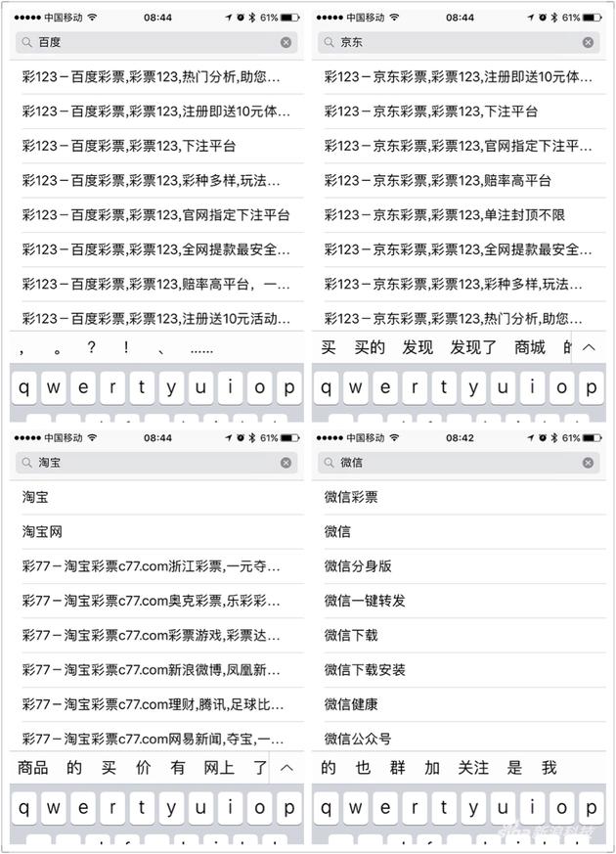Expand the candidate word list in the 淘宝 screen
616x854 pixels.
click(x=286, y=768)
